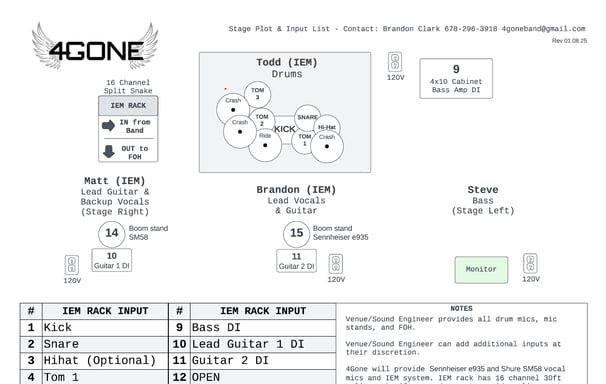The image size is (606, 384).
Task: Click the 120V outlet icon near Guitar 2 DI
Action: (335, 264)
